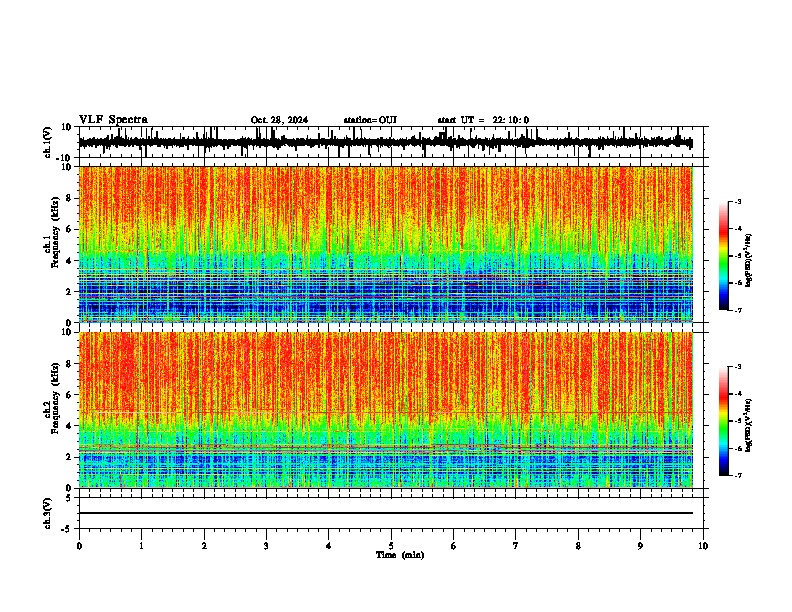This screenshot has height=612, width=792.
Task: Click the "-7" tick on ch.2 colorbar
Action: pos(738,475)
